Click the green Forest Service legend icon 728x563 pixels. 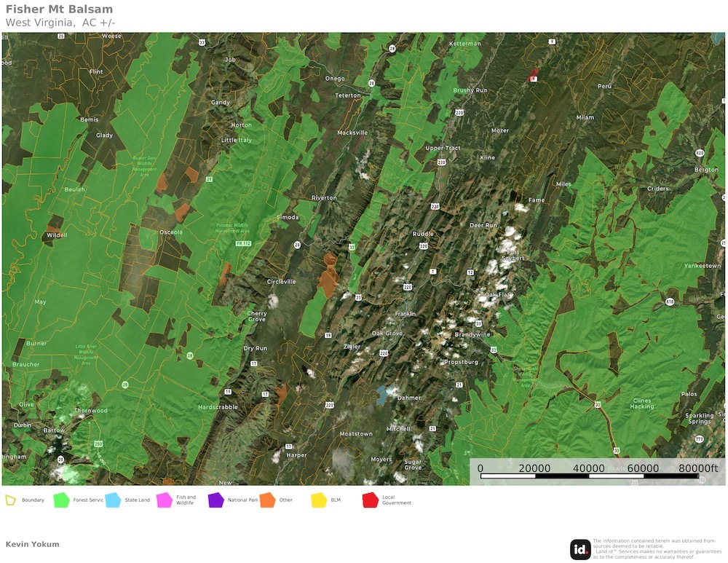61,500
